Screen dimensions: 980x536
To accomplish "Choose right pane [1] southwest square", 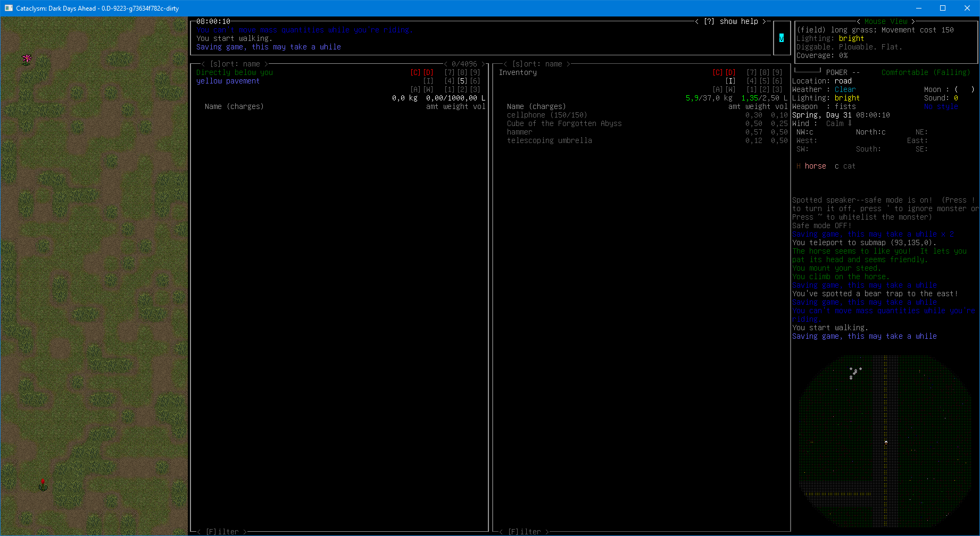I will [x=752, y=89].
